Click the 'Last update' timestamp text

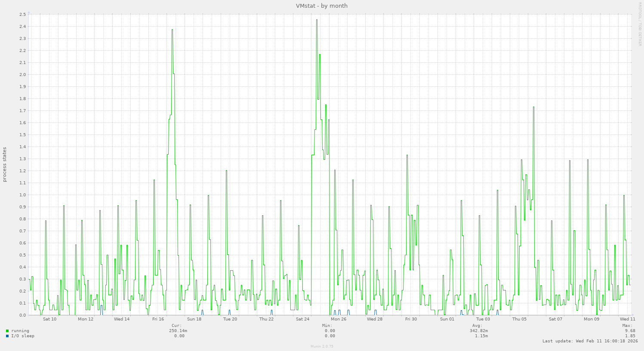pos(590,341)
